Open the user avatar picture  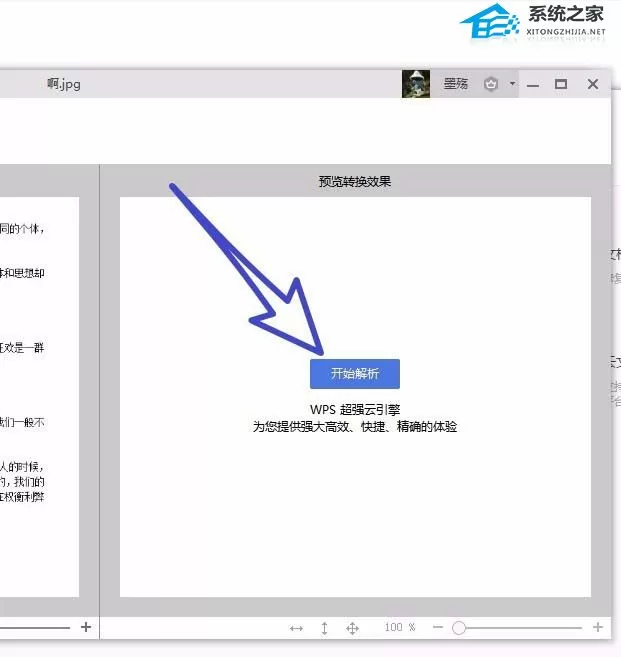click(416, 84)
